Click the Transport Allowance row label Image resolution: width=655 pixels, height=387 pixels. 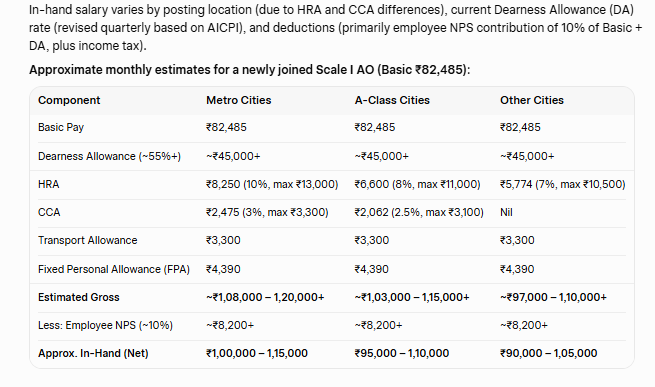click(x=88, y=240)
